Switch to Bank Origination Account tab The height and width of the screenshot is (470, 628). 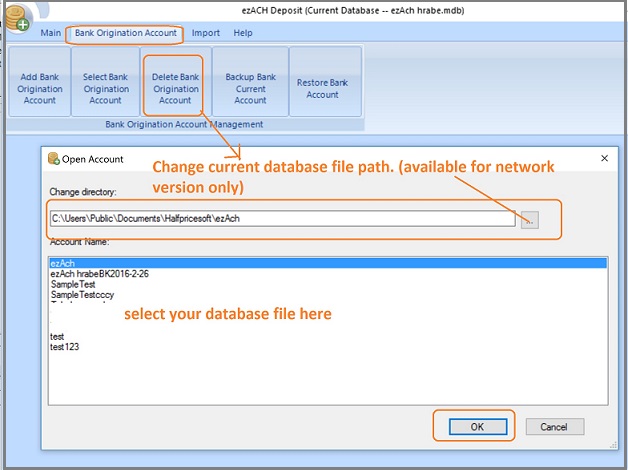click(x=125, y=33)
